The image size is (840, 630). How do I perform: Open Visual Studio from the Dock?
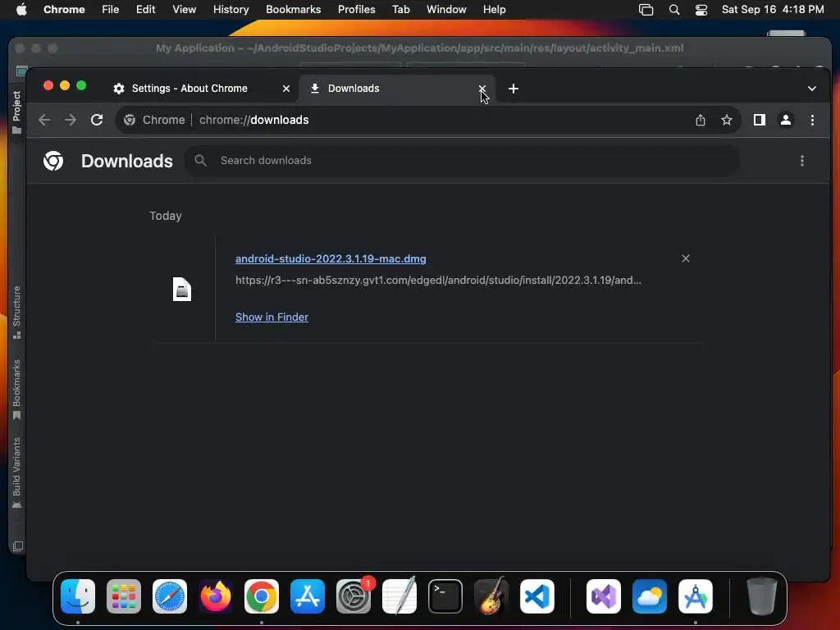tap(604, 596)
